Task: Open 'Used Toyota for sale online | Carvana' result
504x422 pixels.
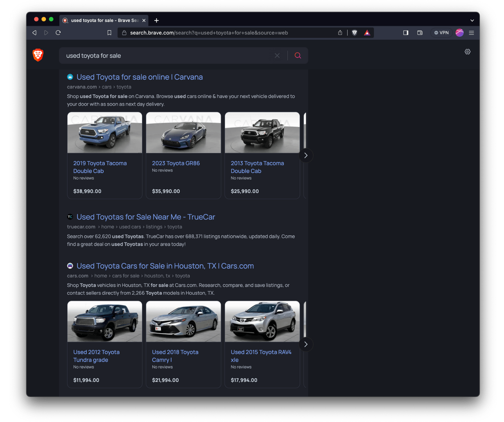Action: point(139,77)
